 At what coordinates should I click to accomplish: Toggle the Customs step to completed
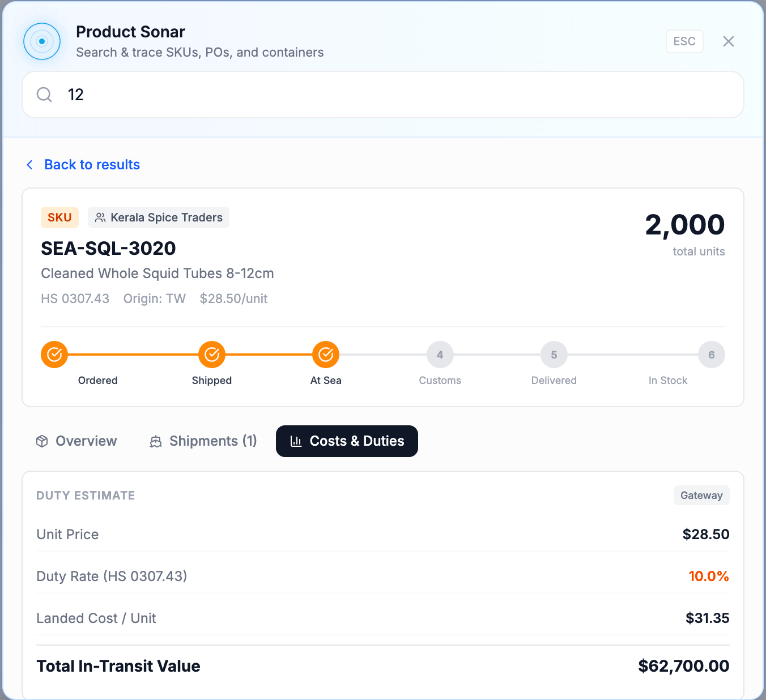pyautogui.click(x=440, y=354)
